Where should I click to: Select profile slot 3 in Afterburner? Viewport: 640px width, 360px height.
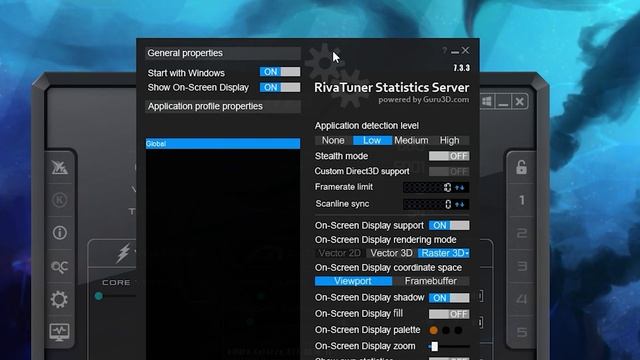click(x=522, y=266)
